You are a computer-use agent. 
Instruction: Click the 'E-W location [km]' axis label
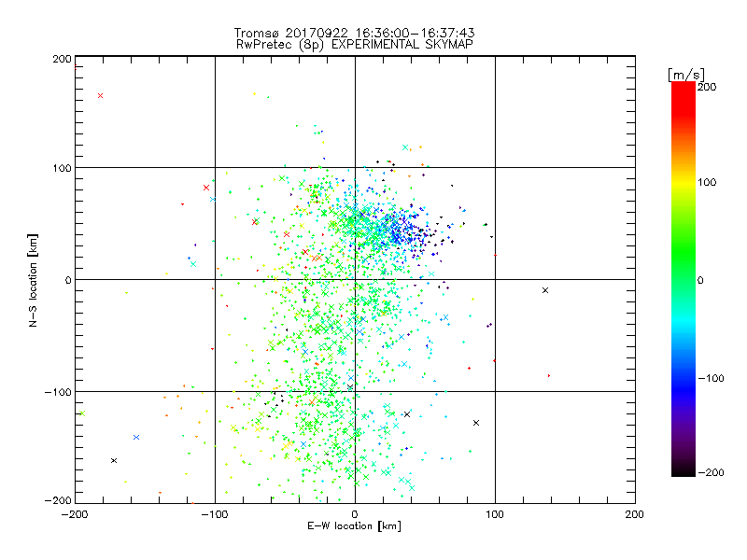click(354, 526)
